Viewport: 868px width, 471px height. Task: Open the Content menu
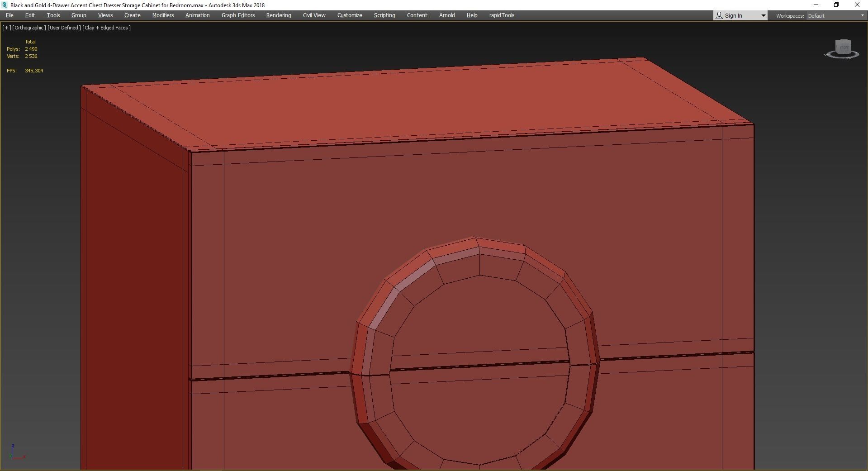pos(417,15)
